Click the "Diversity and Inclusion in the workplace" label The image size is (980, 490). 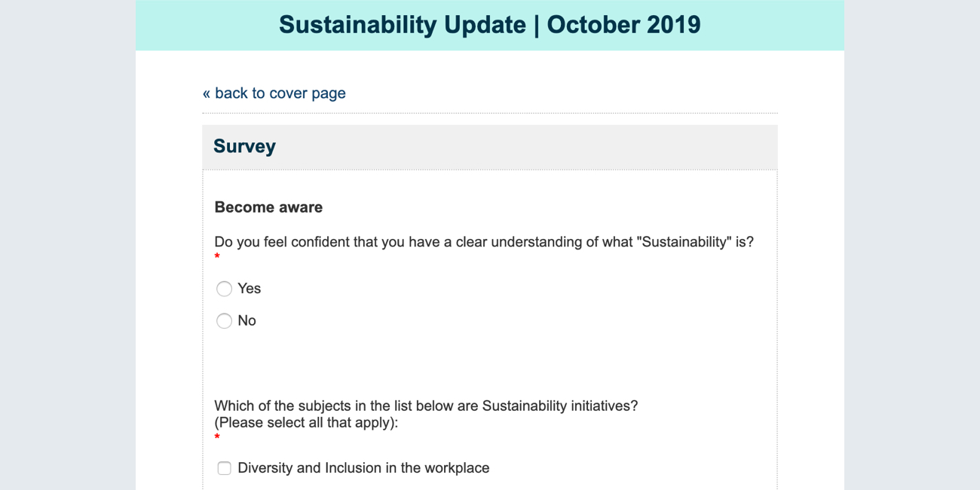(x=363, y=468)
